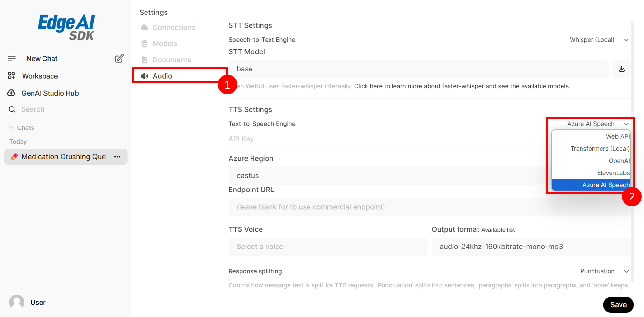
Task: Choose the OpenAI engine option
Action: (x=619, y=161)
